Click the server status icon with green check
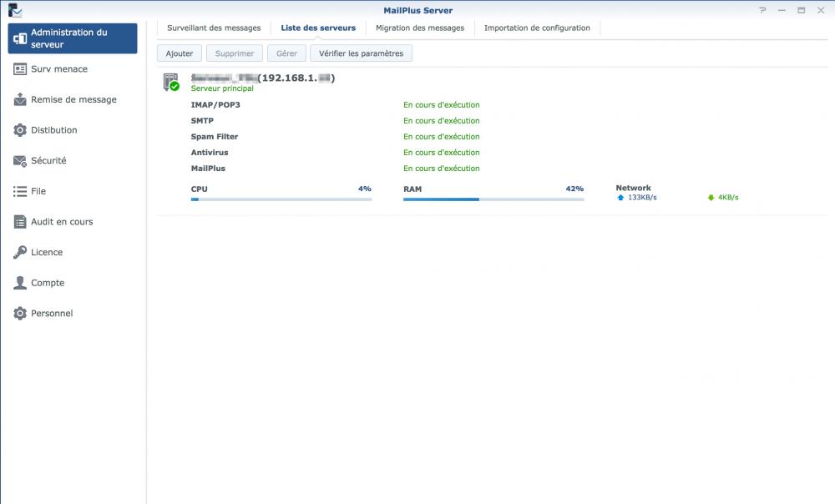Image resolution: width=835 pixels, height=504 pixels. (x=171, y=82)
